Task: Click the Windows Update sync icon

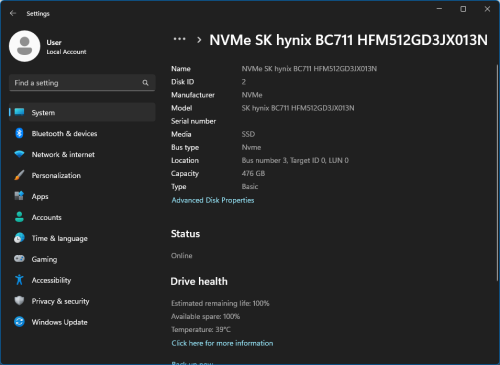Action: tap(19, 322)
